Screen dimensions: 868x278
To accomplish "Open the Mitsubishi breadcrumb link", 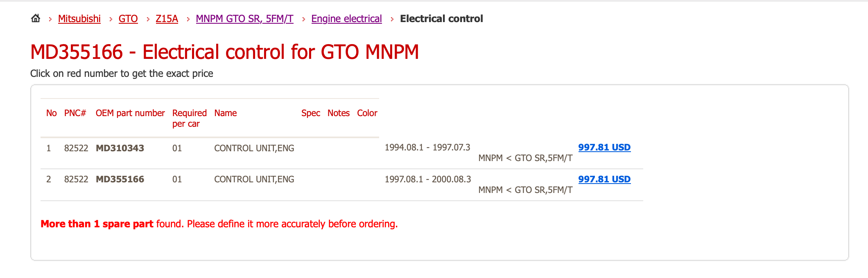I will point(79,19).
